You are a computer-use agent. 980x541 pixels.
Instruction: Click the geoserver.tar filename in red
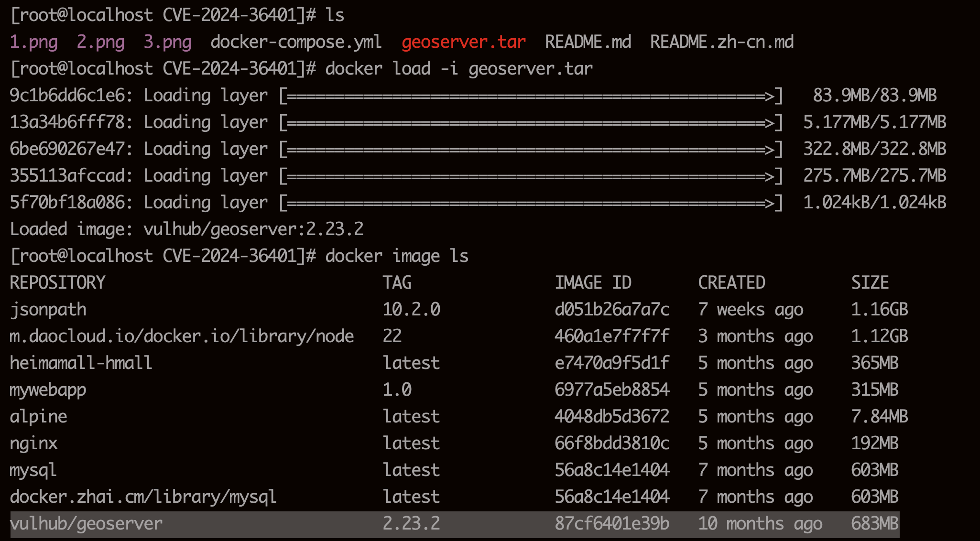point(463,42)
